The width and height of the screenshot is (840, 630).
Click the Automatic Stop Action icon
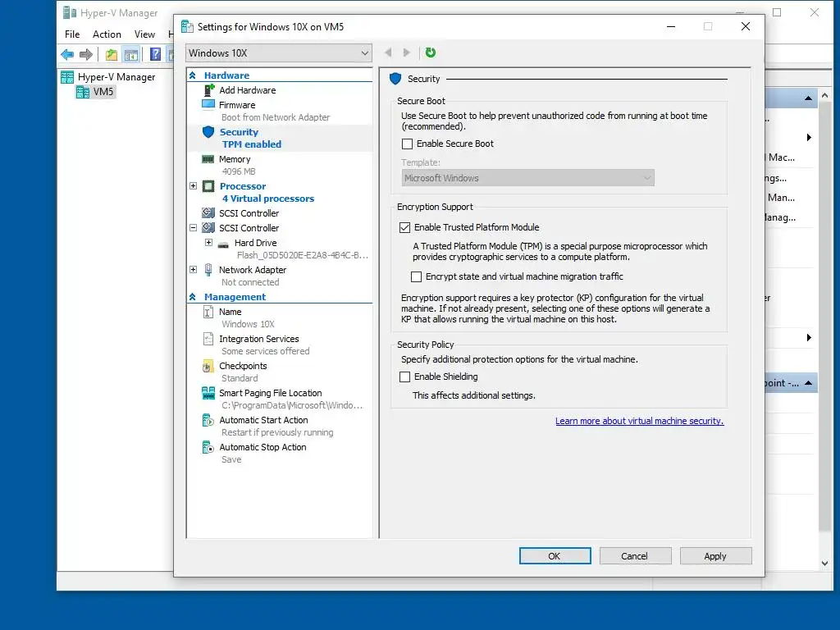click(208, 447)
